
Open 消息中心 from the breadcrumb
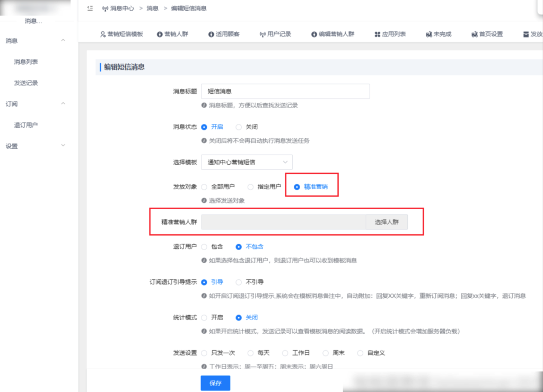tap(119, 8)
